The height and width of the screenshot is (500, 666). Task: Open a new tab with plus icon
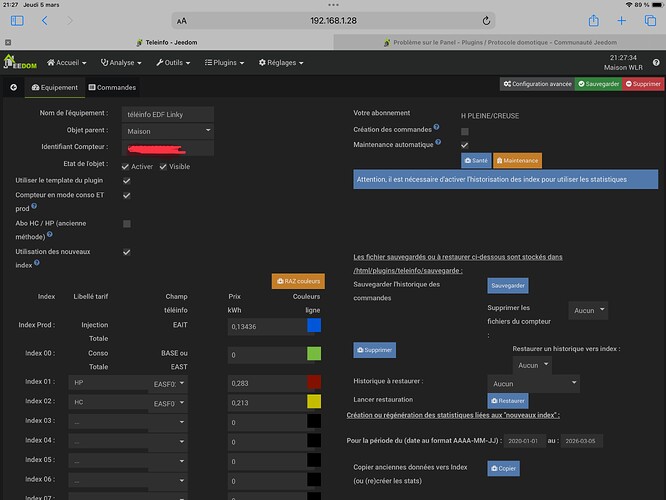[621, 20]
